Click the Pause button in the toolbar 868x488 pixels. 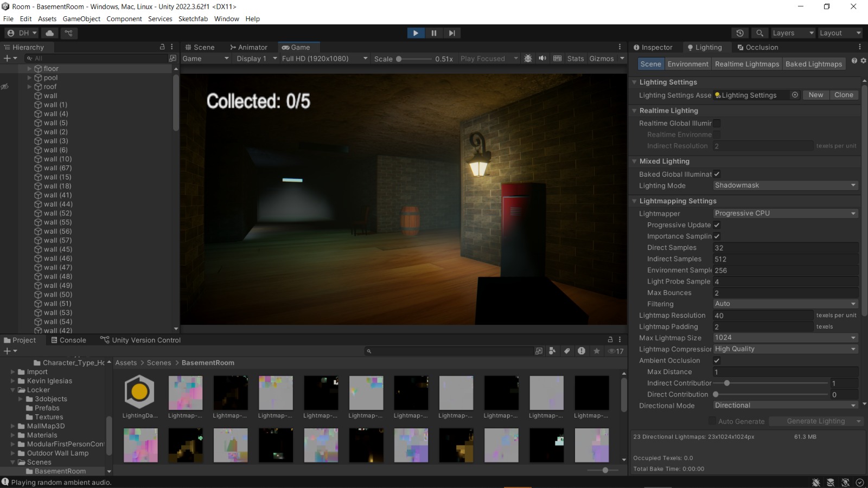pos(434,33)
